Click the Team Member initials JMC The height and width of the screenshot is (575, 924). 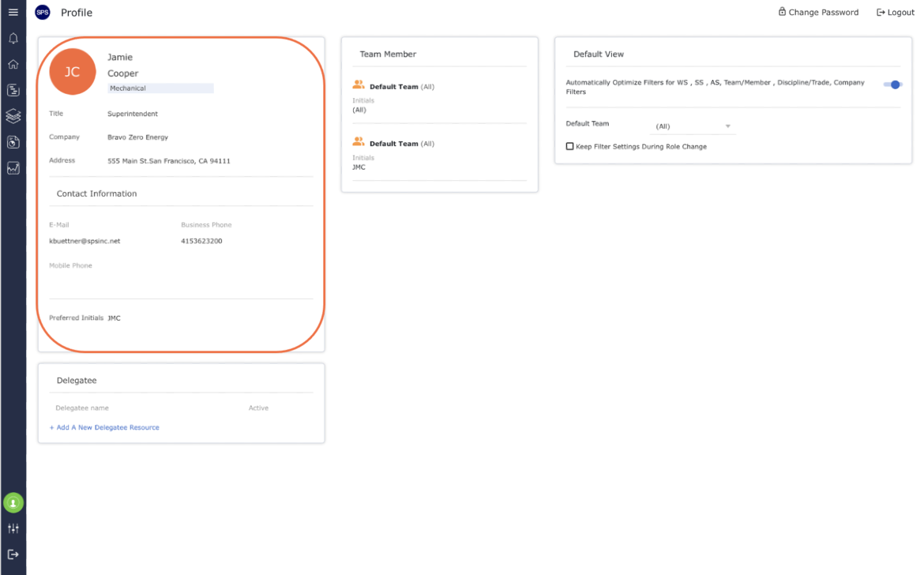coord(359,167)
